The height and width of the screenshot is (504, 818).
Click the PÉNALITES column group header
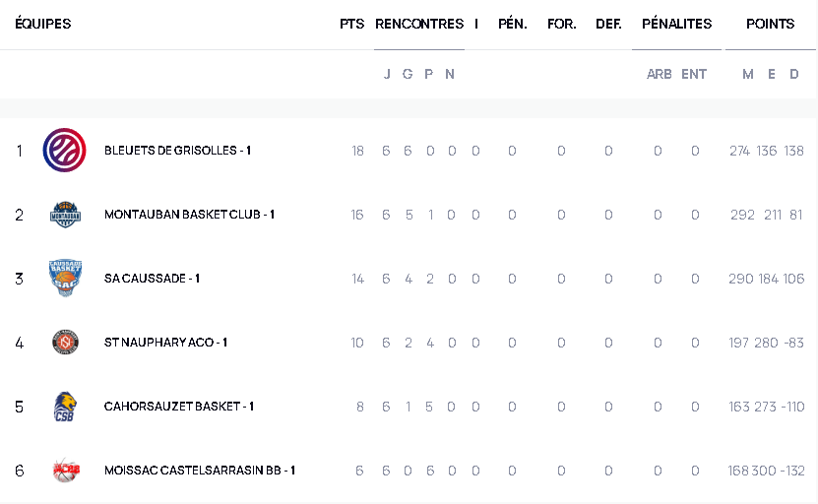pos(676,24)
